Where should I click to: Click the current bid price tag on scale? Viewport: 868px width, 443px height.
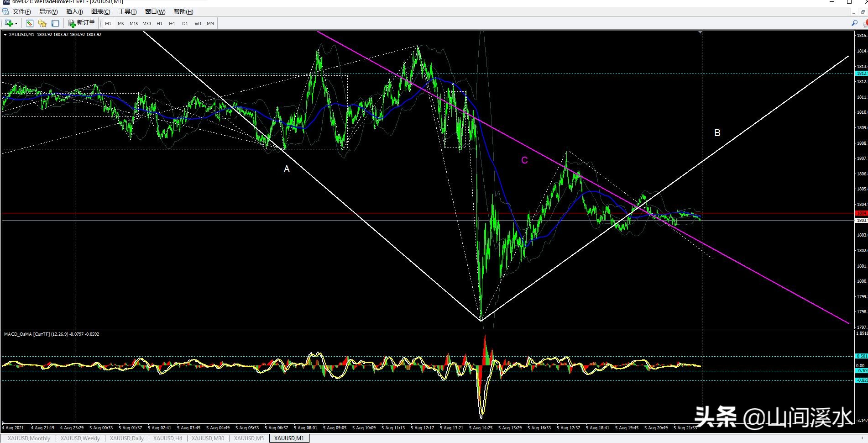pyautogui.click(x=861, y=220)
